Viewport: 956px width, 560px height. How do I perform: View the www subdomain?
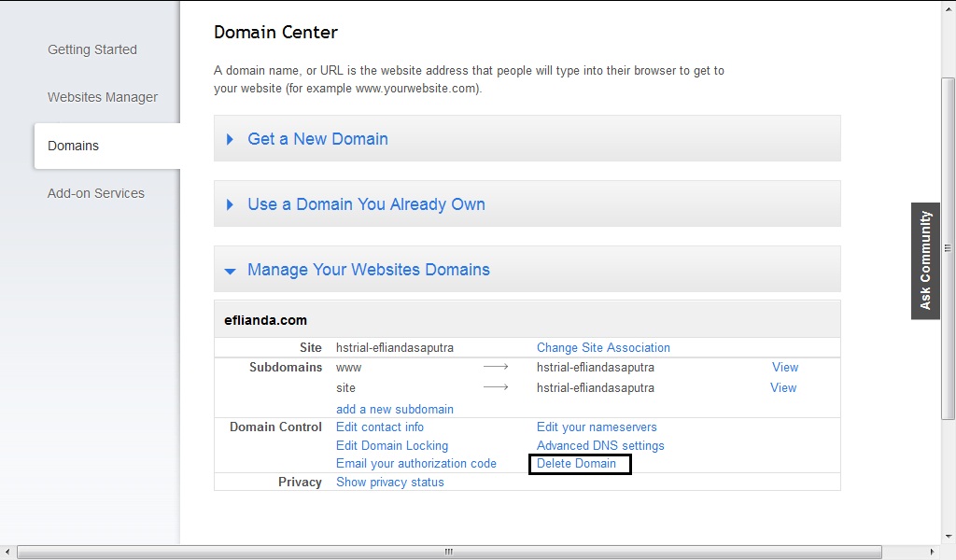pos(785,367)
